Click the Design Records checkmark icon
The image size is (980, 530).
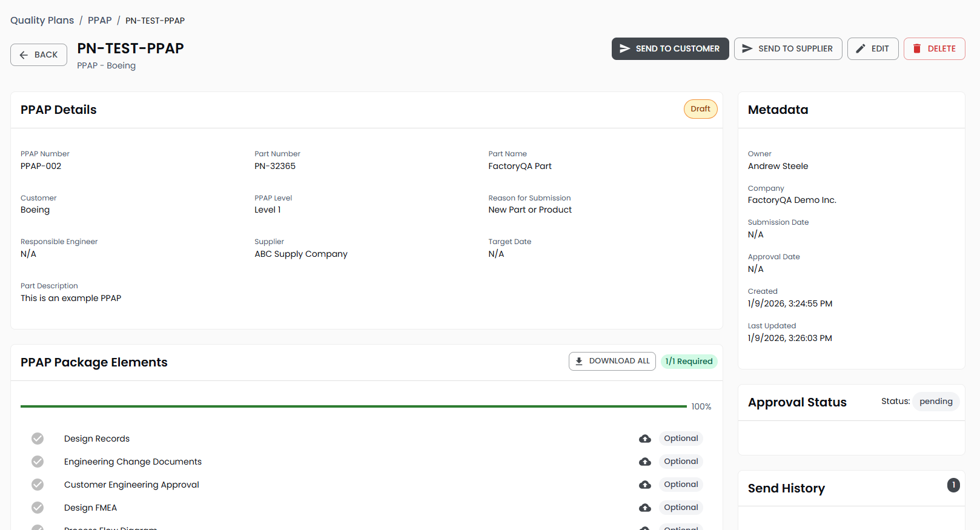point(38,439)
